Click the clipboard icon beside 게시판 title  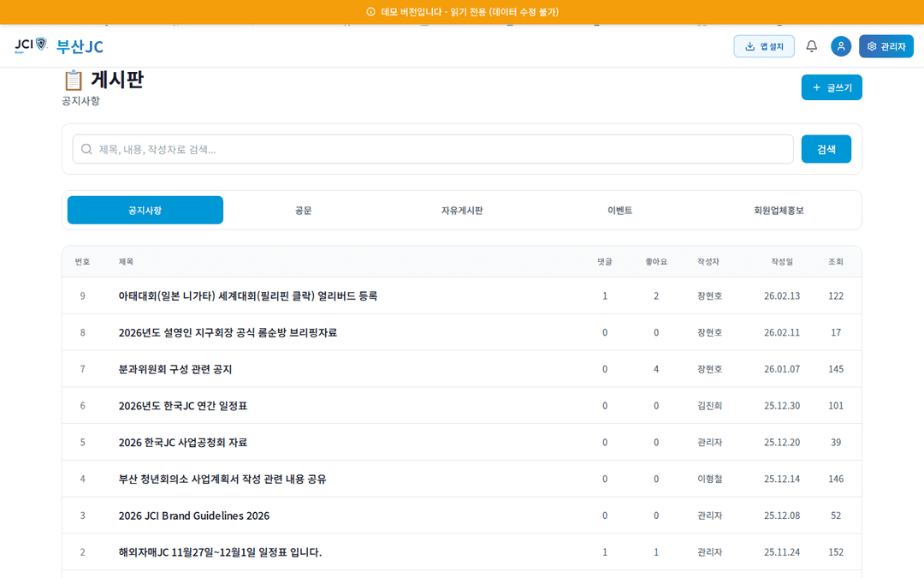coord(74,80)
